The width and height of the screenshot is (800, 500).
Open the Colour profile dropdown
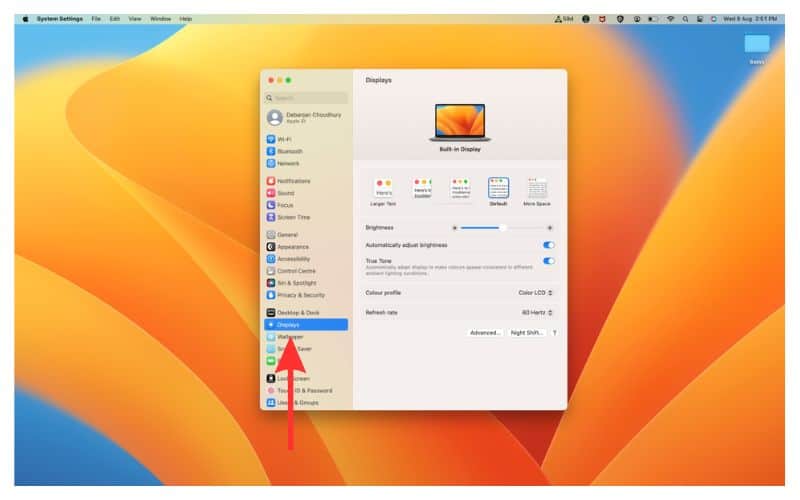coord(536,293)
